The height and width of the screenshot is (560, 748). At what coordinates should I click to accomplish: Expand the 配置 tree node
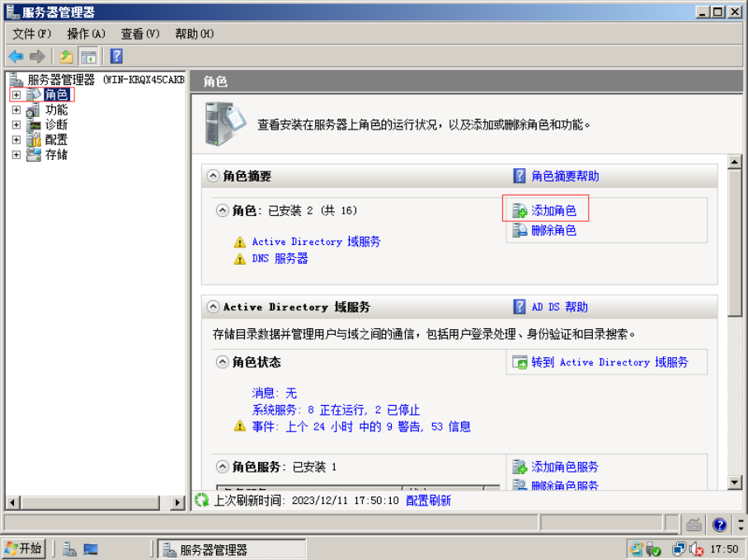coord(16,139)
